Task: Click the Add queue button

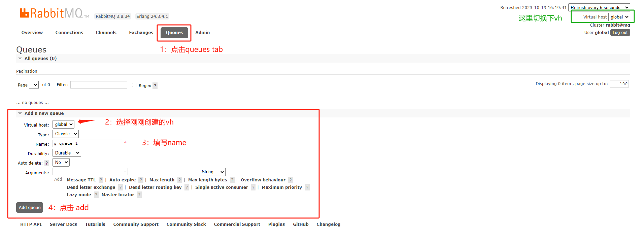Action: (x=30, y=208)
